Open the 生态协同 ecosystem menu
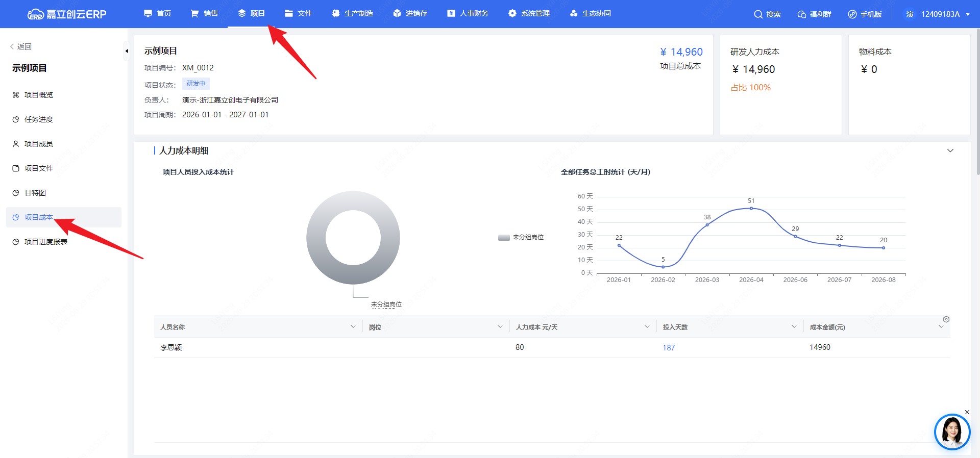Image resolution: width=980 pixels, height=458 pixels. coord(591,13)
